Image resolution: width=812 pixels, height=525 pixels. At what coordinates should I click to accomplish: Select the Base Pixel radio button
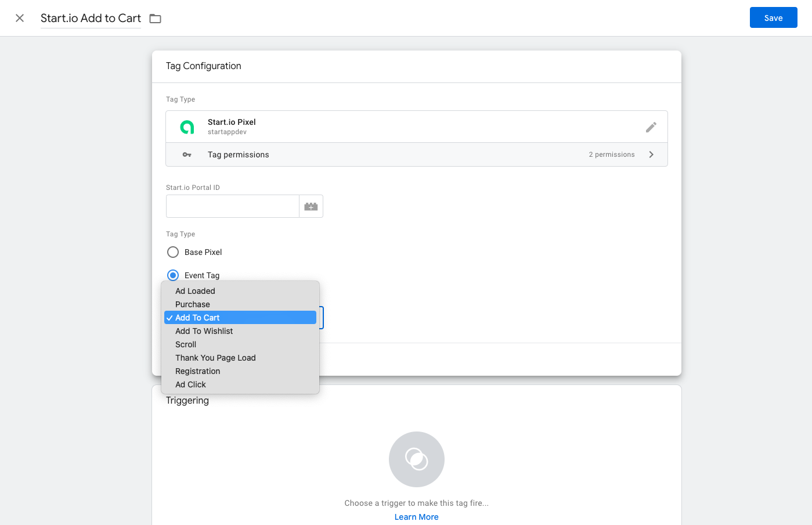(x=173, y=252)
